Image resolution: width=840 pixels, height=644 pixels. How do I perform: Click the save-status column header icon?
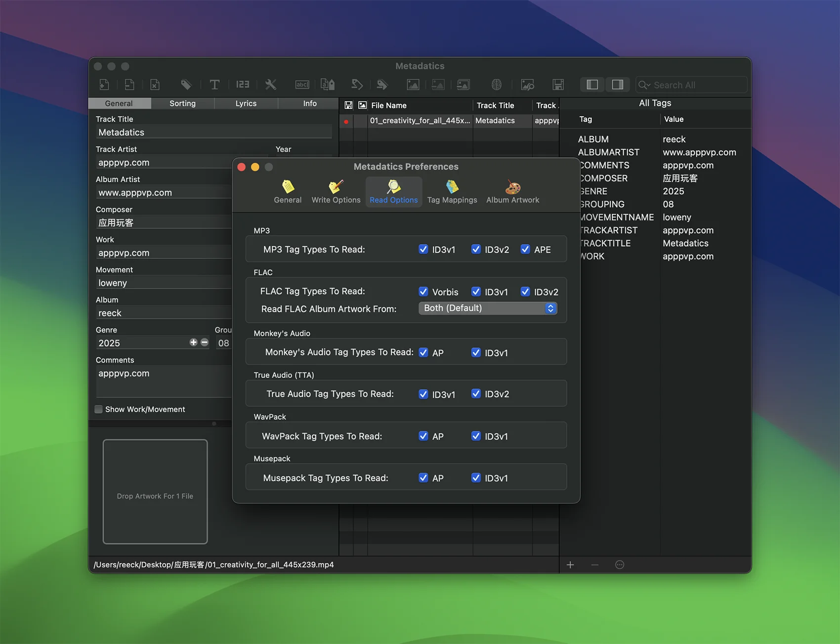pyautogui.click(x=348, y=105)
